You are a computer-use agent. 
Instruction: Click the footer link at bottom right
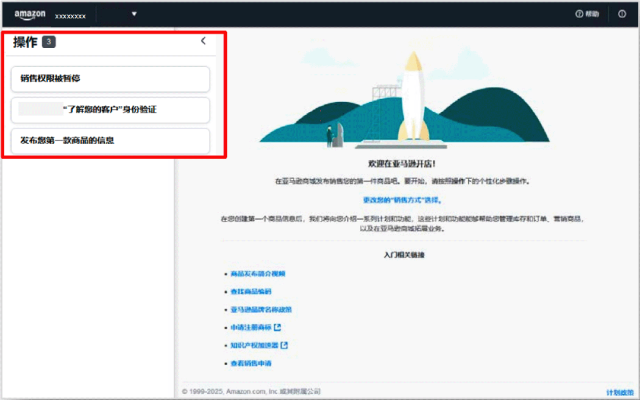click(619, 391)
